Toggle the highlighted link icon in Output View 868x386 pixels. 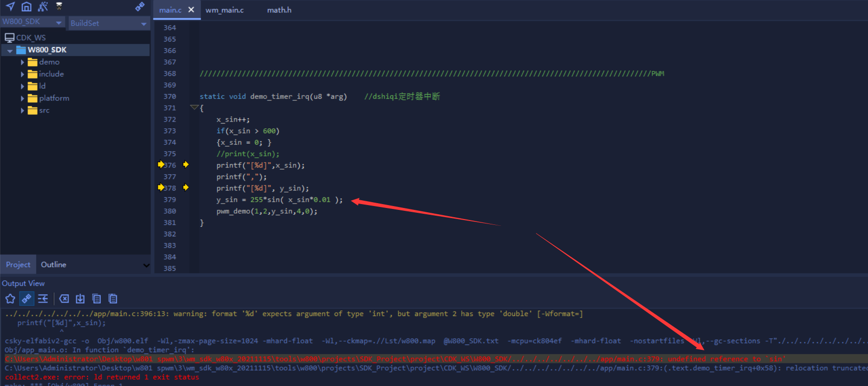click(27, 299)
